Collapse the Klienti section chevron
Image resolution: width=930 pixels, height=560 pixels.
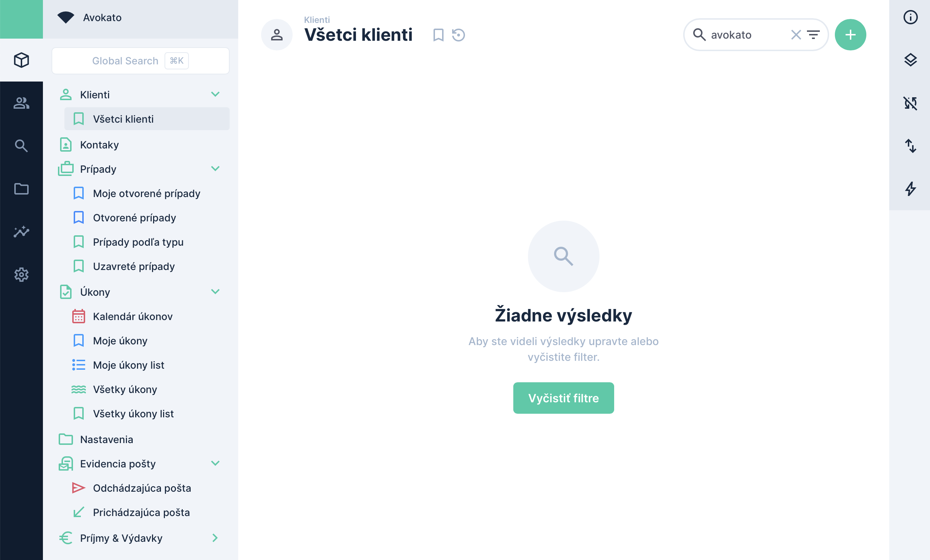tap(216, 94)
